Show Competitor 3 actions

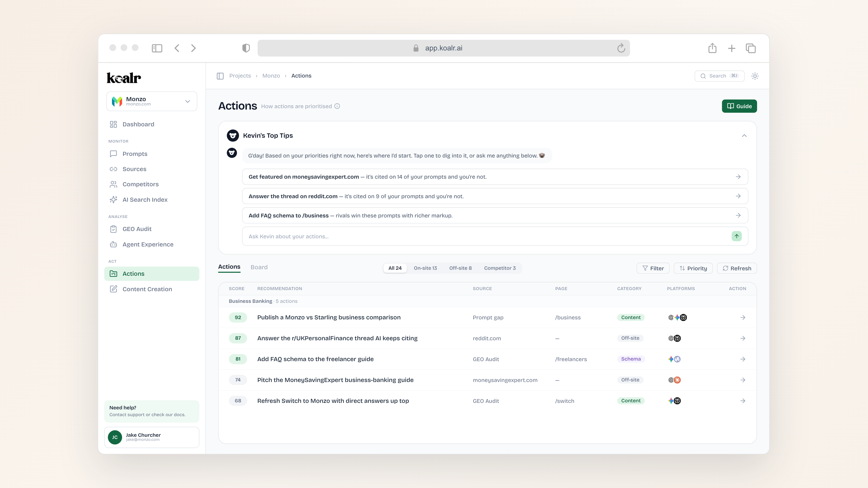click(x=500, y=268)
